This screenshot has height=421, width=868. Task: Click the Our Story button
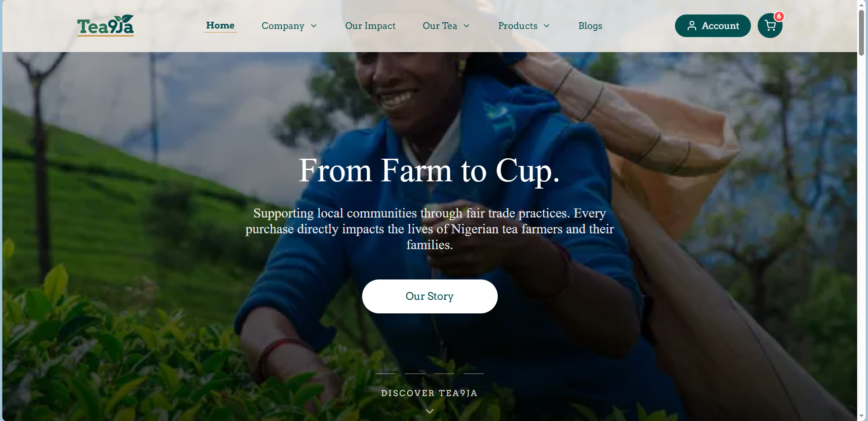[x=429, y=296]
